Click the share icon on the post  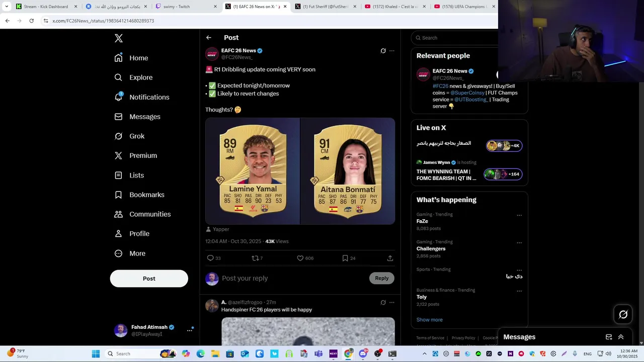point(390,258)
